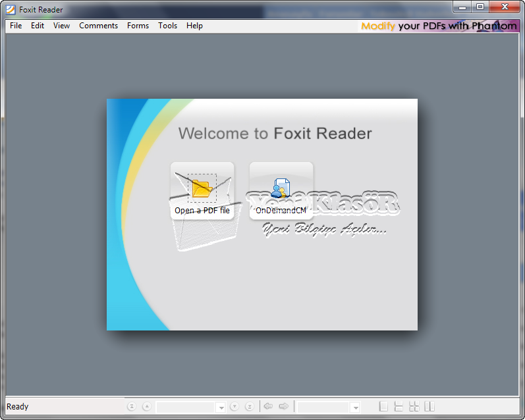Click the previous page arrow button

point(146,407)
